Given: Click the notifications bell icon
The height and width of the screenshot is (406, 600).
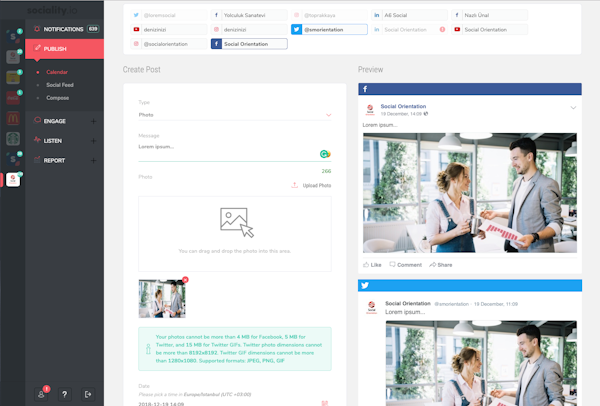Looking at the screenshot, I should tap(37, 29).
